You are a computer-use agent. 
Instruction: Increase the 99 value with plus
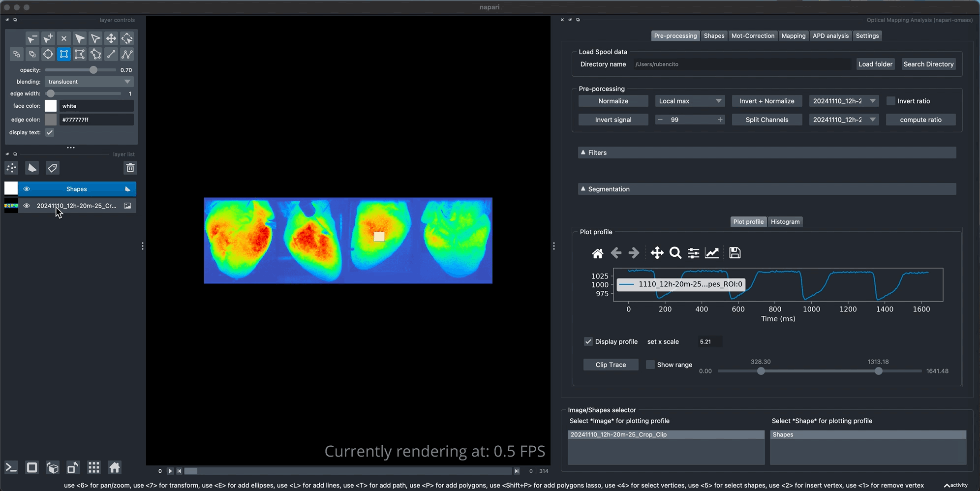[x=720, y=120]
